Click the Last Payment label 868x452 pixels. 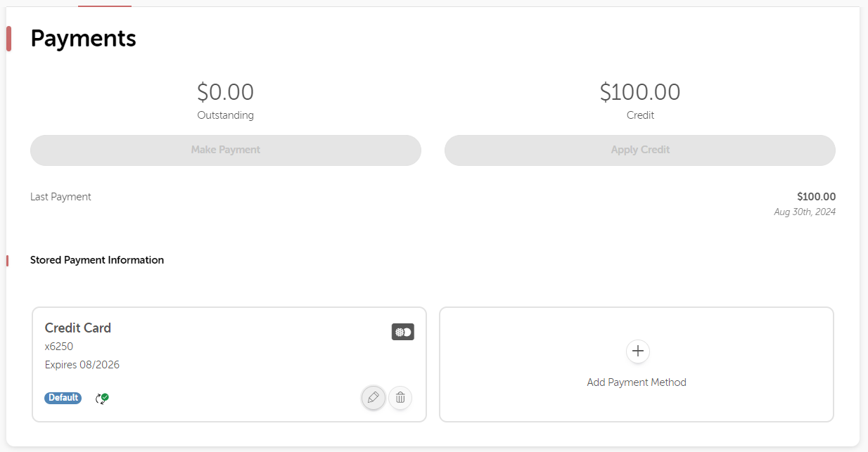point(60,197)
